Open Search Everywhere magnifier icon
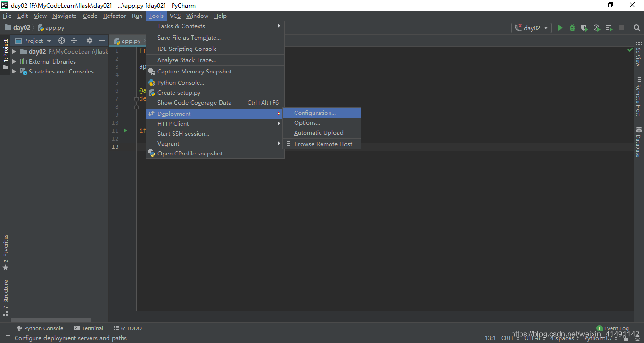The image size is (644, 343). pyautogui.click(x=636, y=28)
